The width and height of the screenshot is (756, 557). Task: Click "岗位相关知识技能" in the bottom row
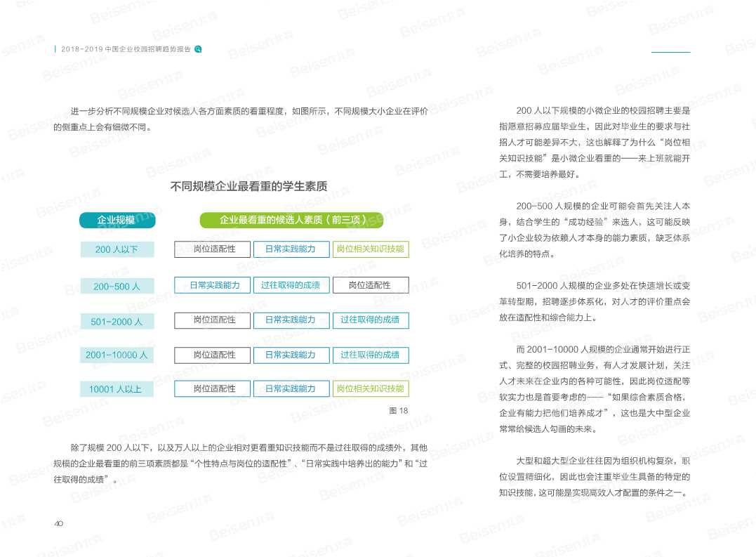tap(371, 388)
